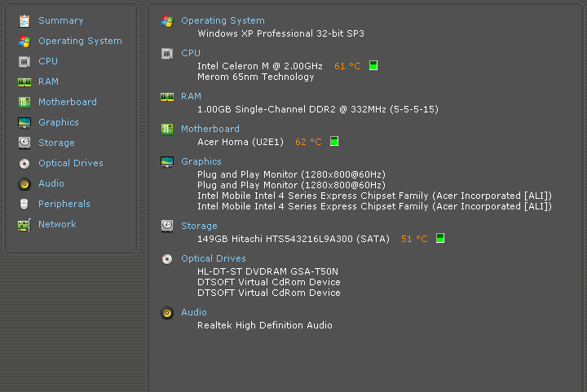The width and height of the screenshot is (587, 392).
Task: Go to the Graphics sidebar section
Action: (59, 122)
